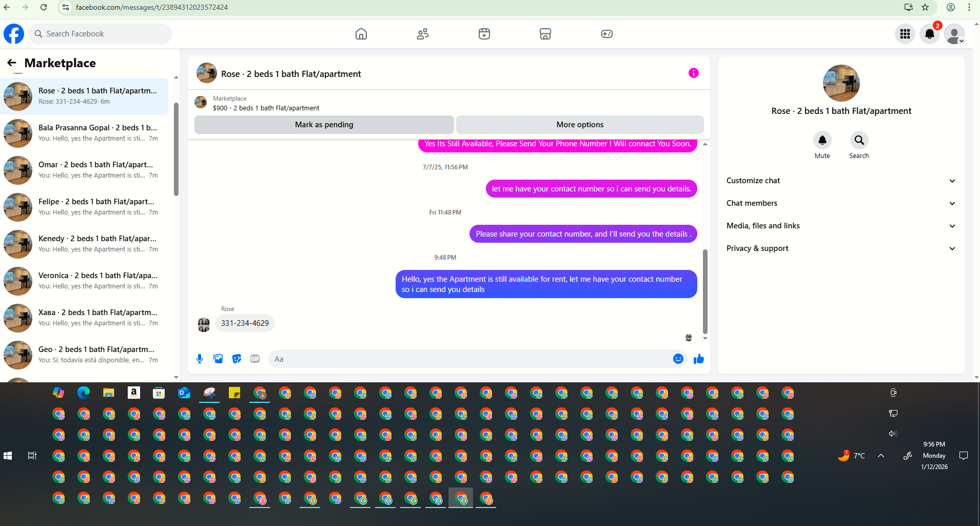Search within conversation using magnifier icon
Screen dimensions: 980x526
859,140
